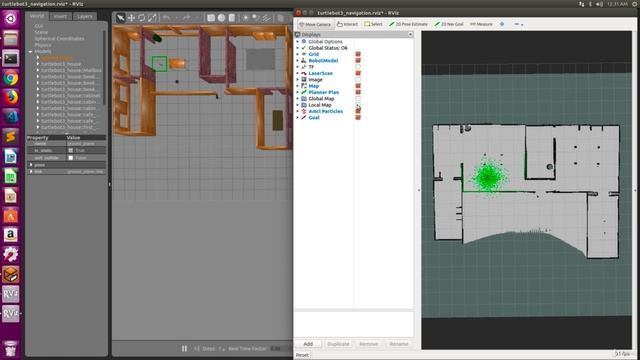Open the Trash in the launcher
The image size is (640, 360).
coord(11,349)
